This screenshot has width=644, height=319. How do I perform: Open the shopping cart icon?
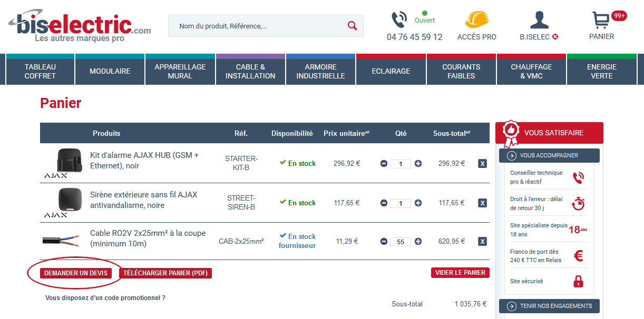pyautogui.click(x=601, y=20)
